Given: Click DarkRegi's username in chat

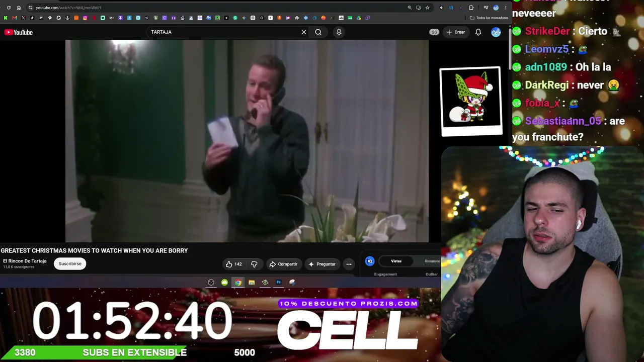Looking at the screenshot, I should (x=547, y=85).
